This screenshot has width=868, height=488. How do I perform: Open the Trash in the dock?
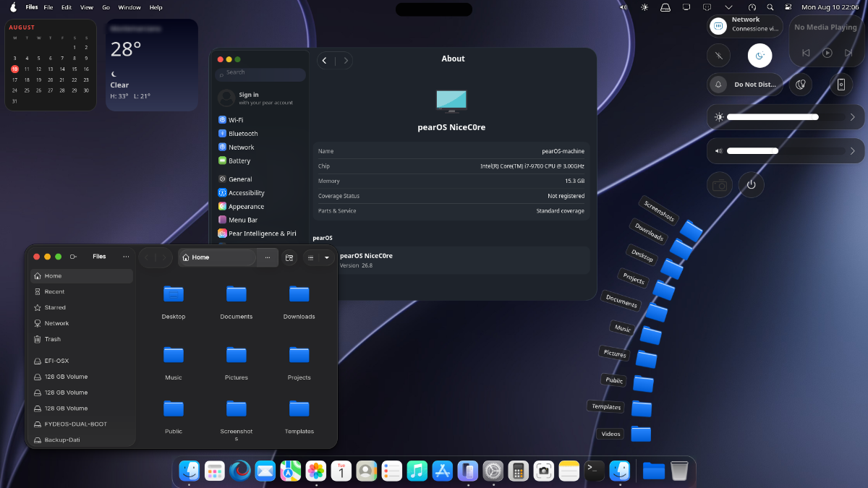[679, 471]
